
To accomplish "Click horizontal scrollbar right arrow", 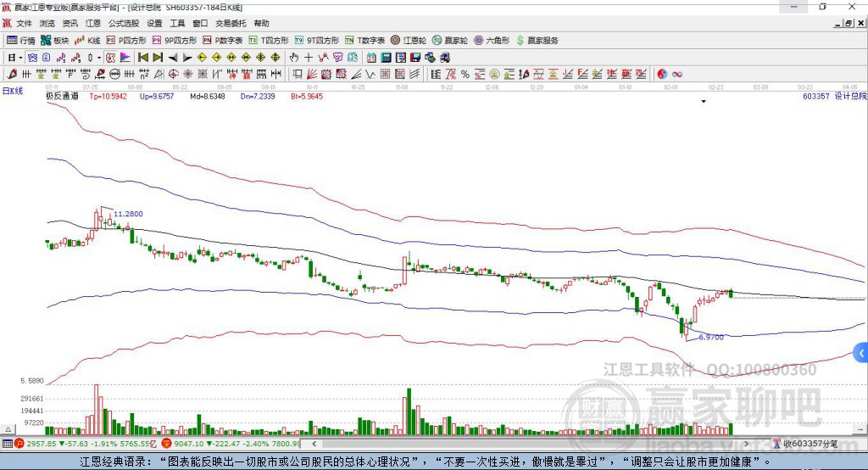I will point(747,444).
